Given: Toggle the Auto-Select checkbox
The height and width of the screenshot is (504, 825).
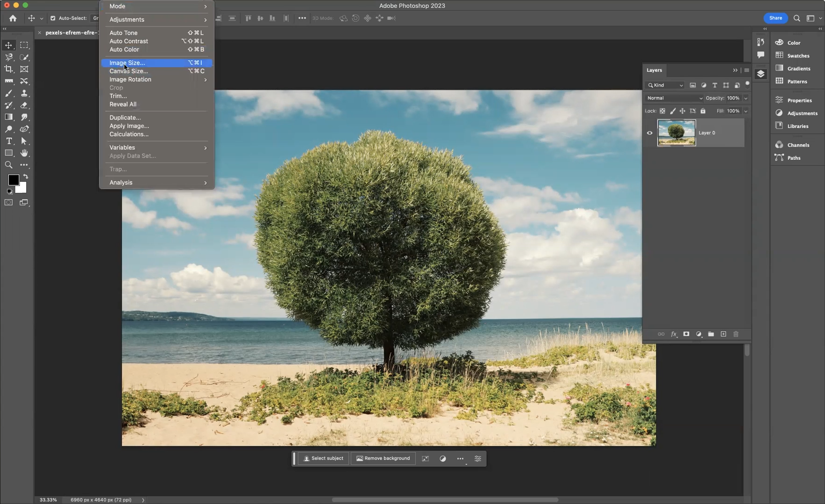Looking at the screenshot, I should tap(53, 18).
